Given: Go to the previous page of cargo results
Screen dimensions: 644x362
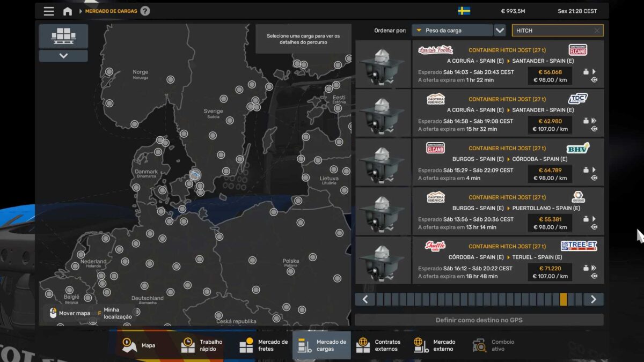Looking at the screenshot, I should (x=365, y=299).
